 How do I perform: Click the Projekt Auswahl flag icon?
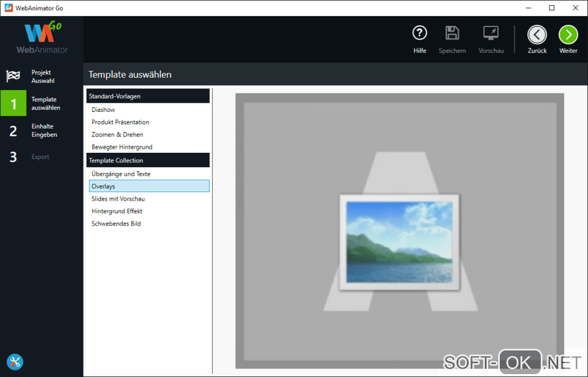pos(13,76)
